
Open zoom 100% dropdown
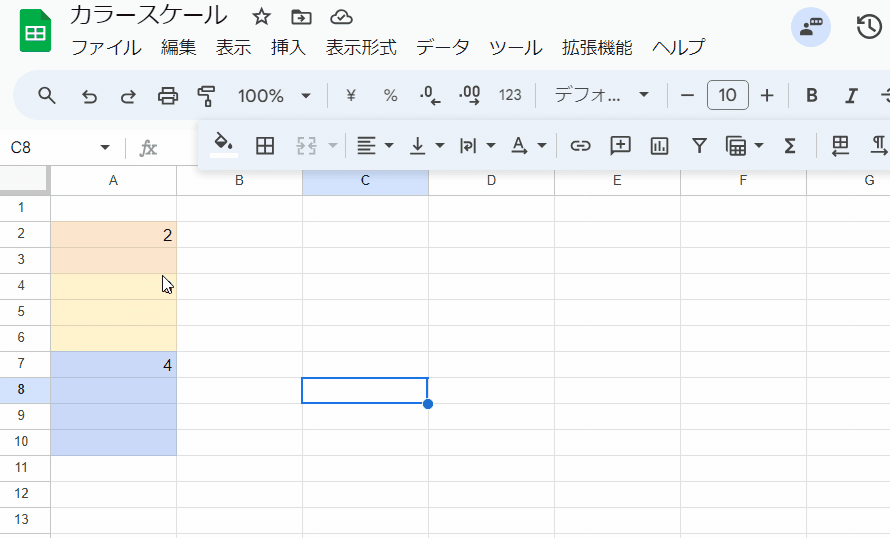274,95
